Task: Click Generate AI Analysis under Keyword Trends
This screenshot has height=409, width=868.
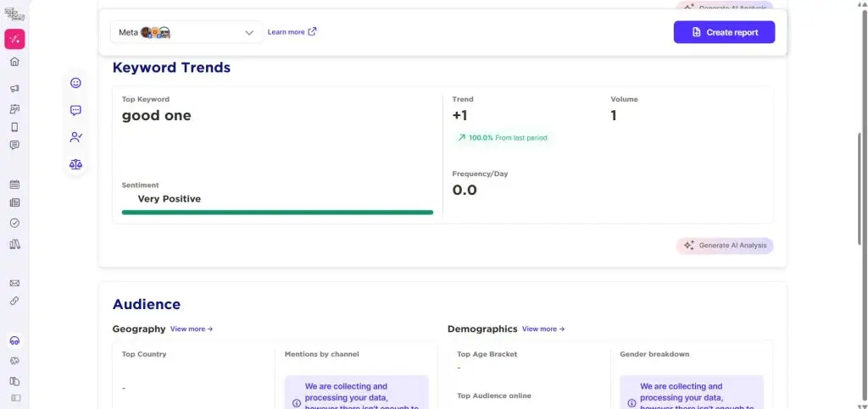Action: (x=725, y=246)
